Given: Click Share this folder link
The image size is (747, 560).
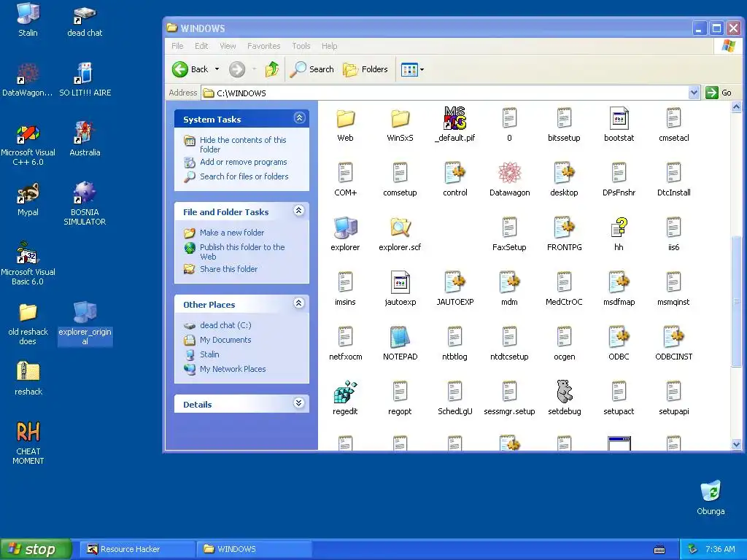Looking at the screenshot, I should [x=228, y=269].
